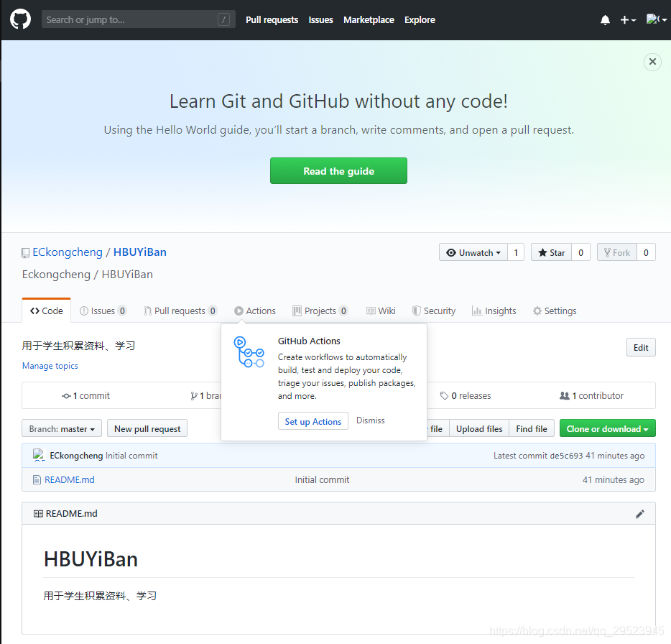The image size is (671, 644).
Task: View the 1 commit history link
Action: pos(86,395)
